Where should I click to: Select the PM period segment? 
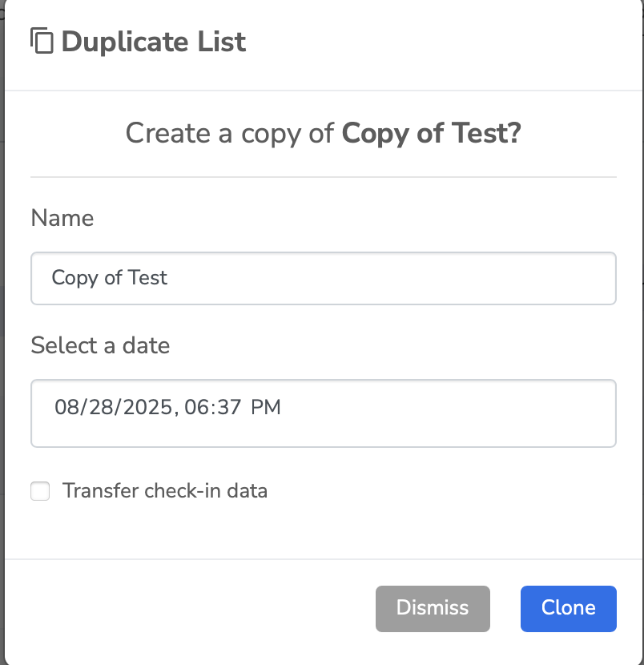[x=265, y=407]
